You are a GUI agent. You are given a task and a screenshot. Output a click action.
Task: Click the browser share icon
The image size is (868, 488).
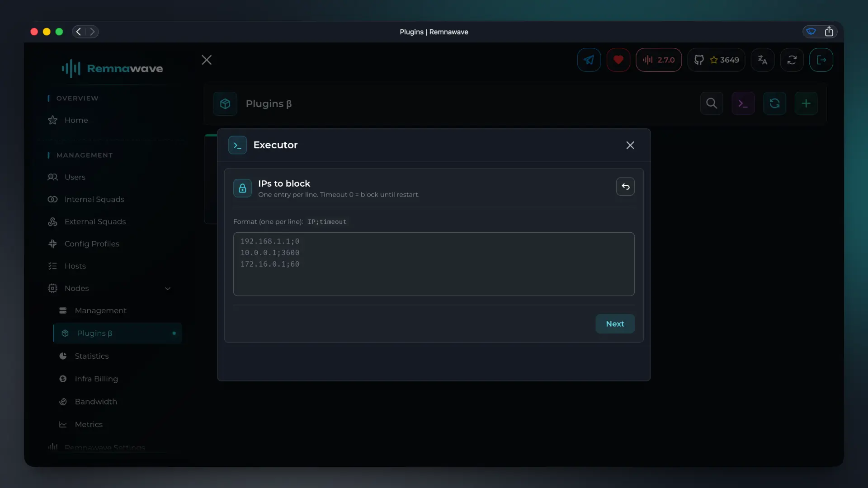coord(829,32)
